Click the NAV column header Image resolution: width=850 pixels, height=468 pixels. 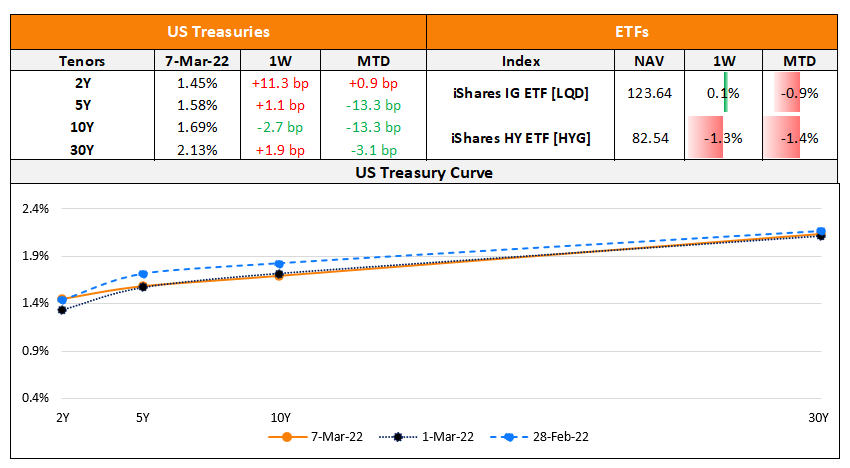(648, 61)
